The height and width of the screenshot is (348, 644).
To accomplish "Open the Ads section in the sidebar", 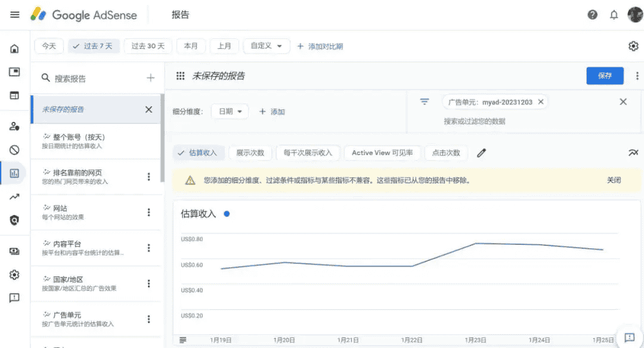I will pos(14,70).
